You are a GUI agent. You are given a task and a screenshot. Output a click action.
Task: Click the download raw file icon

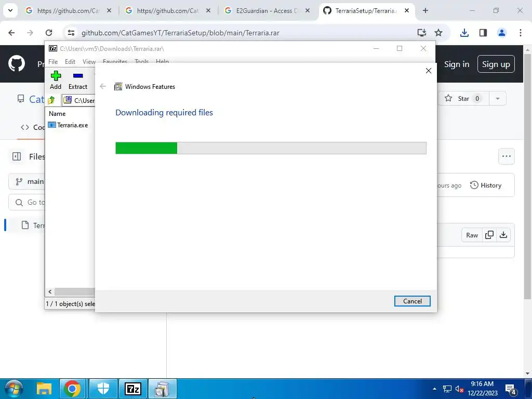tap(503, 235)
